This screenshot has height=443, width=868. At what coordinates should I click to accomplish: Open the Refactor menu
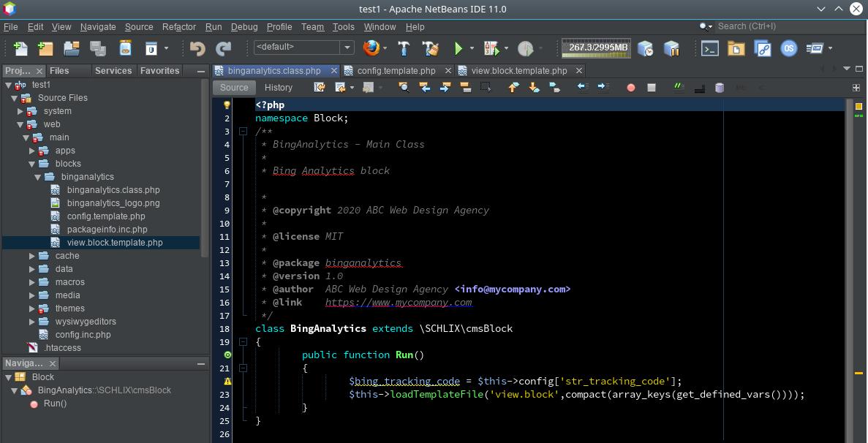[x=179, y=26]
